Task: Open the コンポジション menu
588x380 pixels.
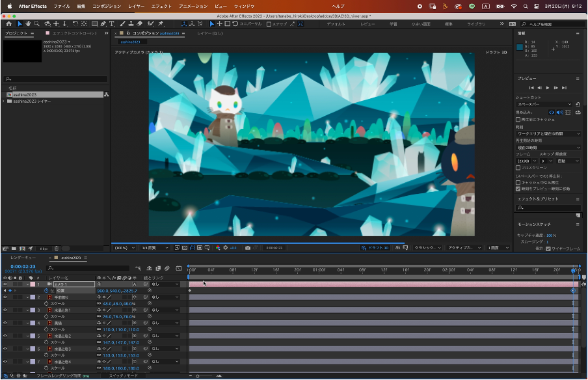Action: 107,7
